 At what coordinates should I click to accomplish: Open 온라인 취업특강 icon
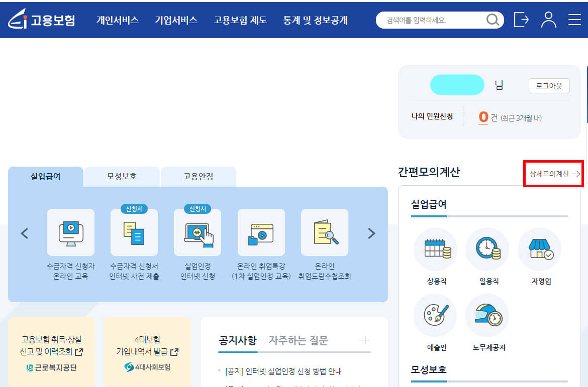(x=261, y=232)
